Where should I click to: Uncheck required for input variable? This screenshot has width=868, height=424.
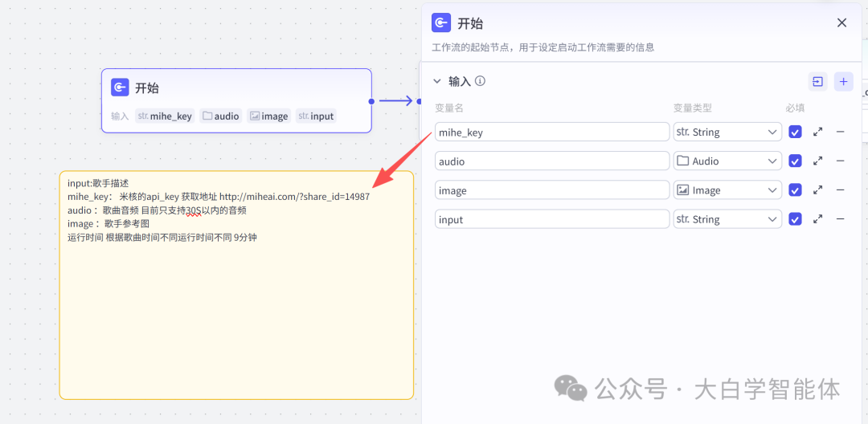click(795, 219)
